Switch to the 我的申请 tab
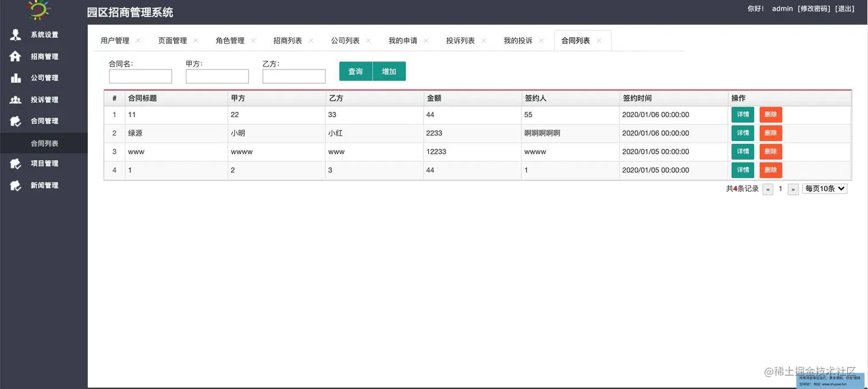The image size is (868, 389). pos(403,41)
